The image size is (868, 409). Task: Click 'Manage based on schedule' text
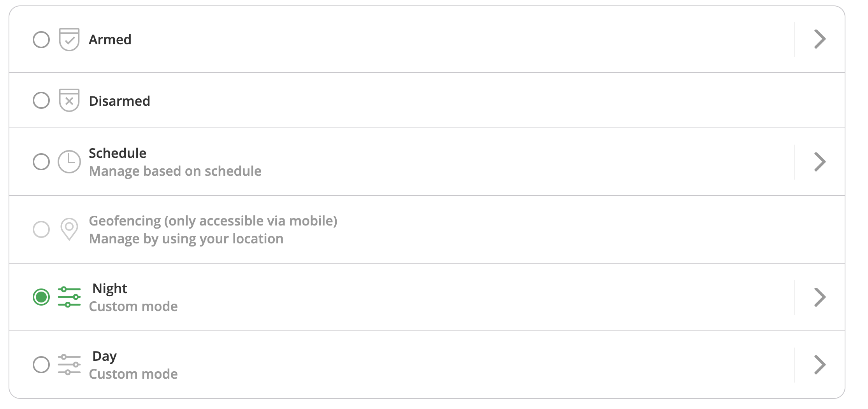[175, 171]
